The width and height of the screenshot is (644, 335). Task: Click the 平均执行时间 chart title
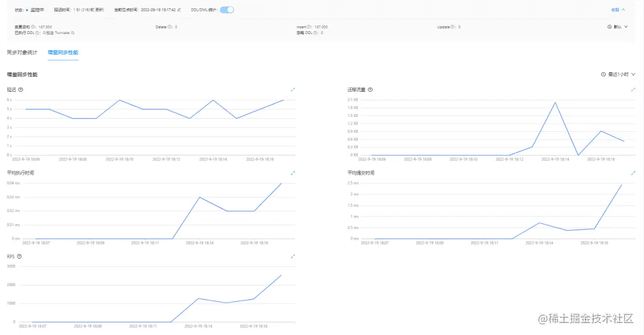pyautogui.click(x=20, y=173)
